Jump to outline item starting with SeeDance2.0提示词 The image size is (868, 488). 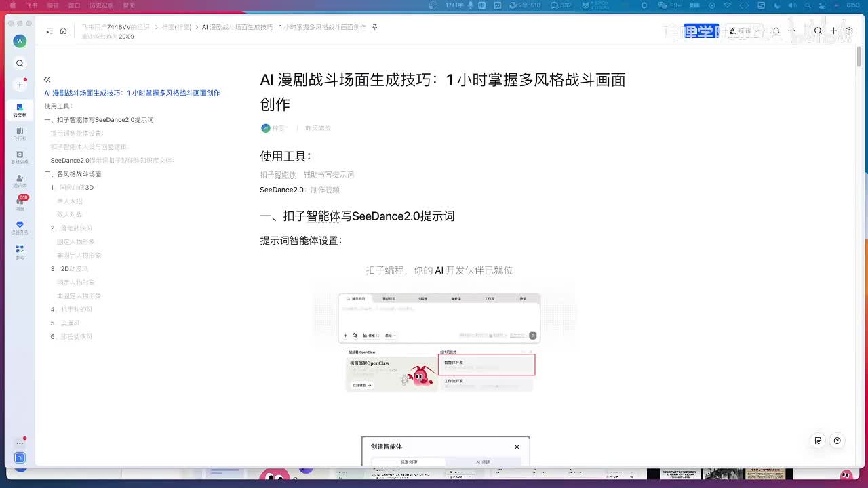(113, 161)
